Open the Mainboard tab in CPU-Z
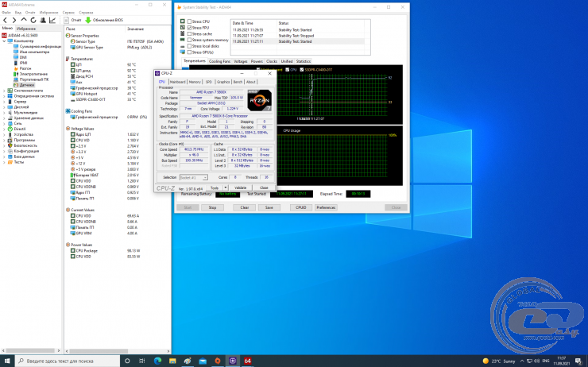This screenshot has width=588, height=367. [x=178, y=82]
